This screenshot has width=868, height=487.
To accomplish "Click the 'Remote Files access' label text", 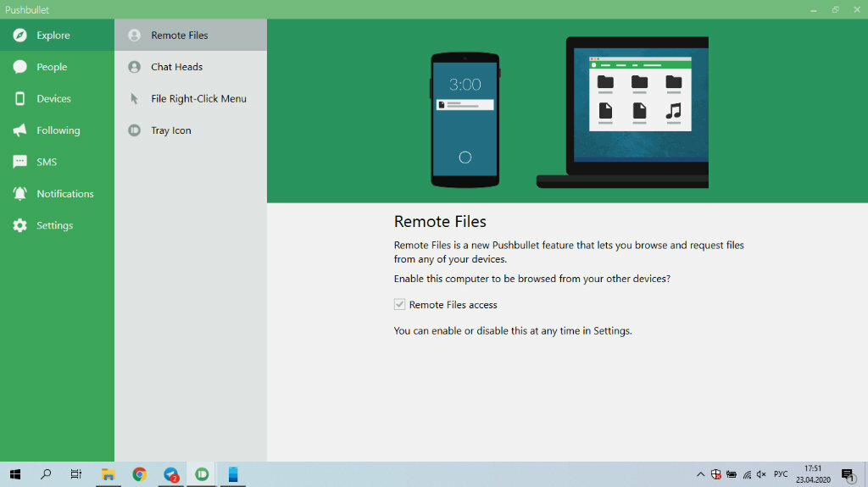I will [453, 304].
